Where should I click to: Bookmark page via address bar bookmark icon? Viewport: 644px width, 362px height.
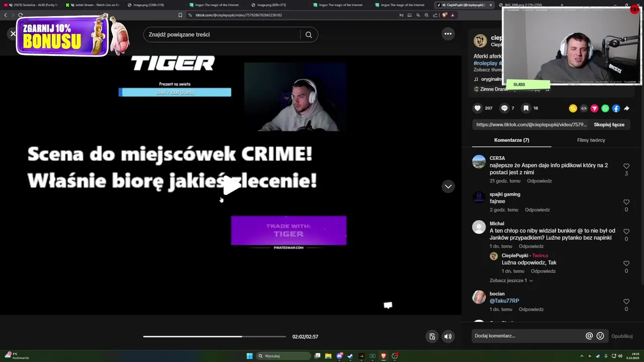coord(180,15)
